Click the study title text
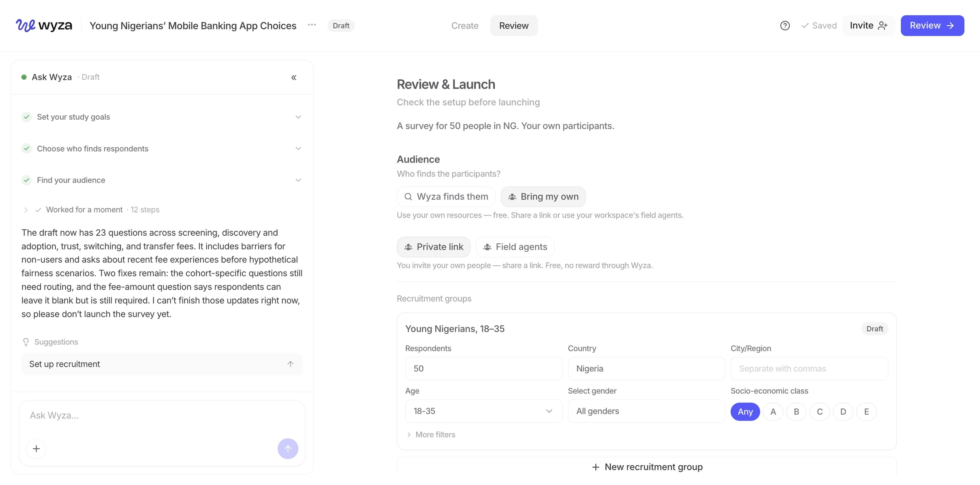Viewport: 980px width, 485px height. 193,26
